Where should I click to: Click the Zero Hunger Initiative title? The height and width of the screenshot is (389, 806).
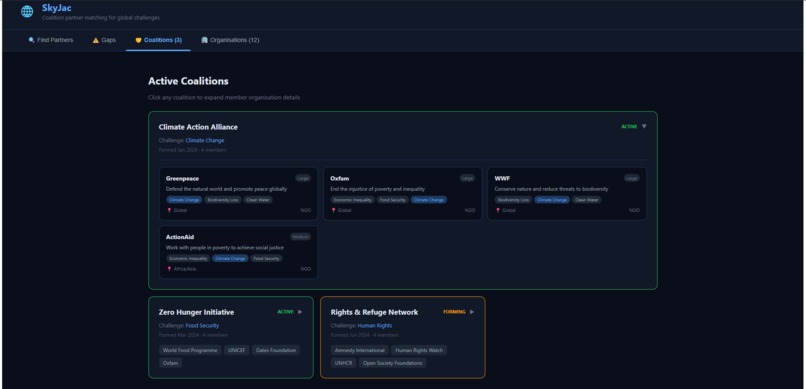[196, 312]
